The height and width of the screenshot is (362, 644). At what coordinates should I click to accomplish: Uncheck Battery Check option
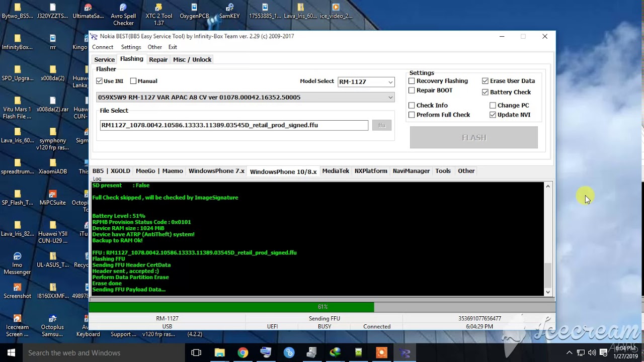485,92
